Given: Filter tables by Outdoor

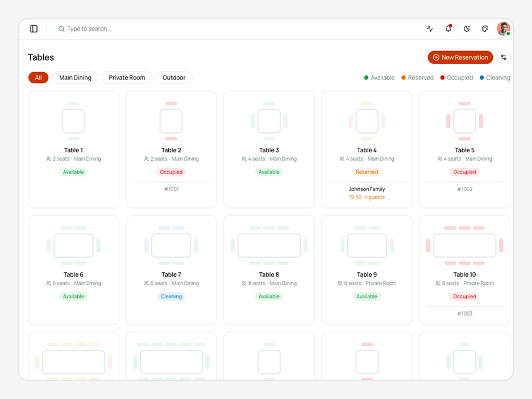Looking at the screenshot, I should (x=174, y=78).
